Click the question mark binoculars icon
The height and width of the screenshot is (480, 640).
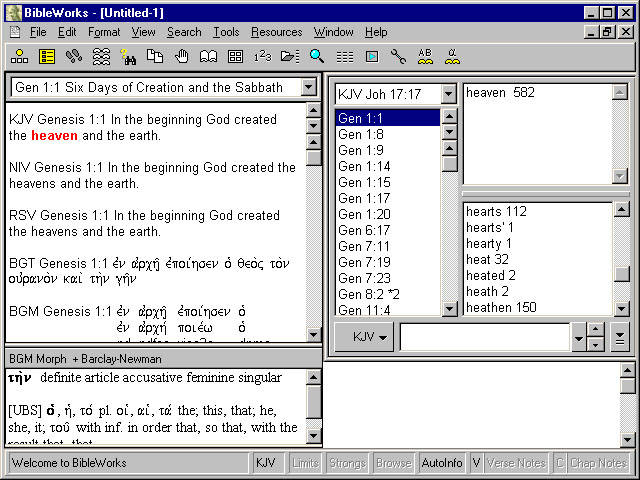tap(128, 56)
